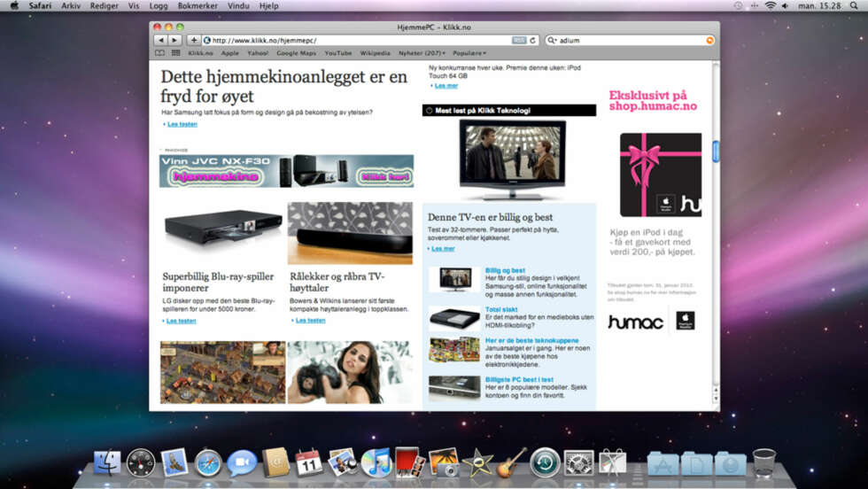Go back with Safari's back arrow

[x=160, y=41]
